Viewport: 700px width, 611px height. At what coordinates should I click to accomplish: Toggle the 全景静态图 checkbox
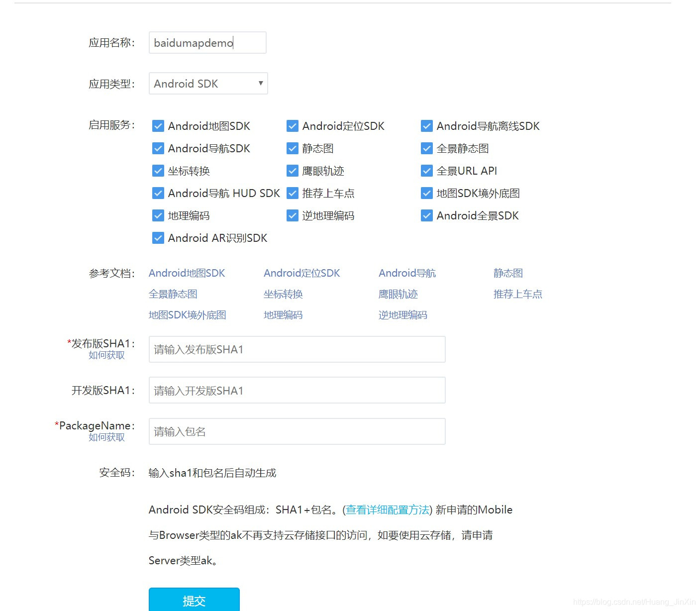(427, 148)
